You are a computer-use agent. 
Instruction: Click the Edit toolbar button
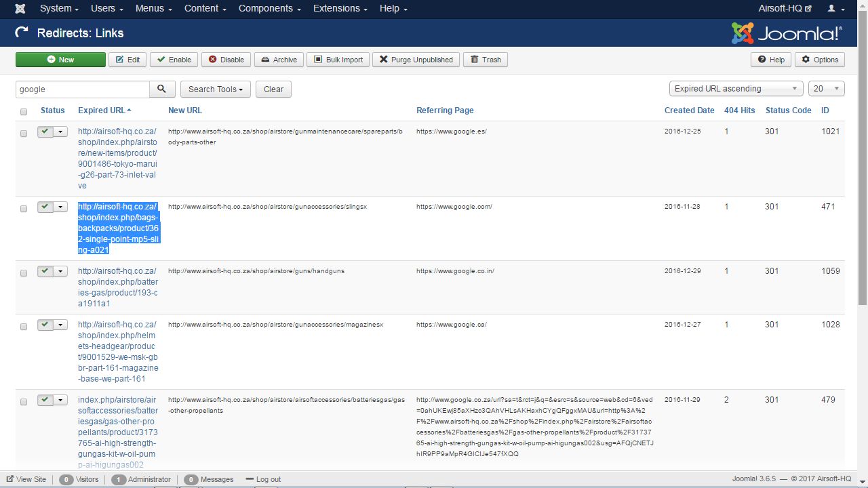click(x=127, y=60)
